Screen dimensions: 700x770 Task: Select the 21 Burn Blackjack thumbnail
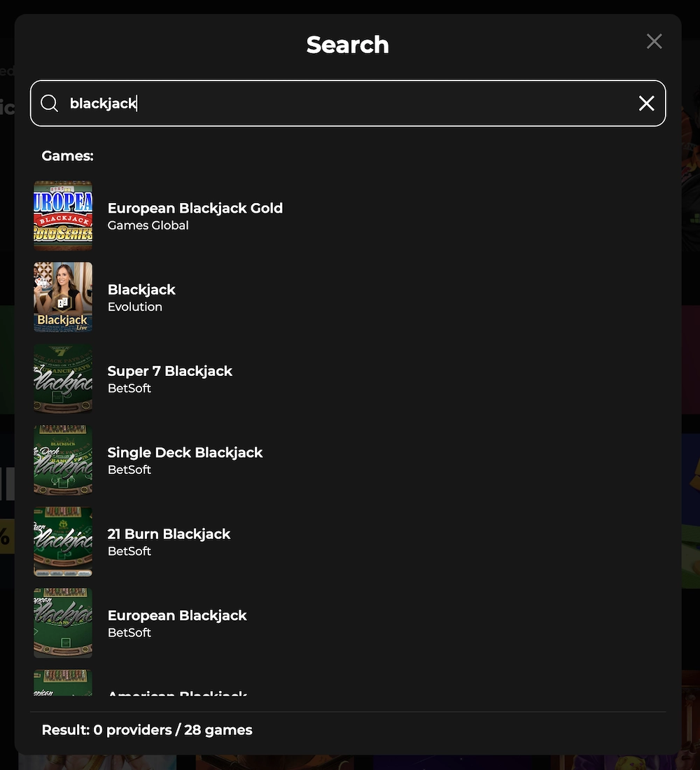[63, 541]
